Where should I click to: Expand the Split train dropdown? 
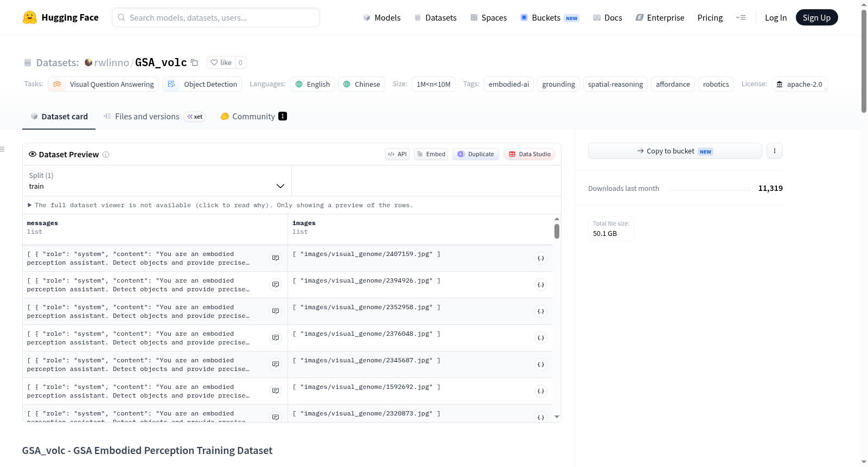pyautogui.click(x=157, y=181)
